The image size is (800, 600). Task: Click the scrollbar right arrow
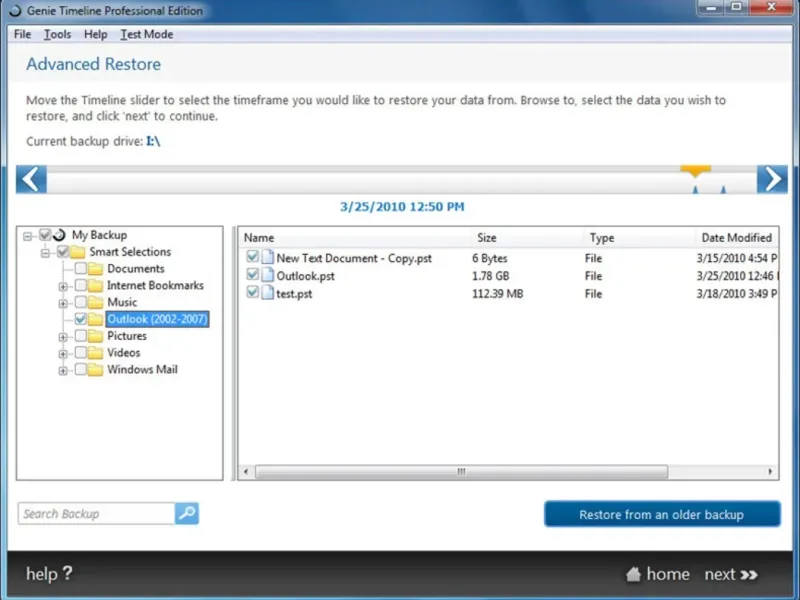[770, 472]
